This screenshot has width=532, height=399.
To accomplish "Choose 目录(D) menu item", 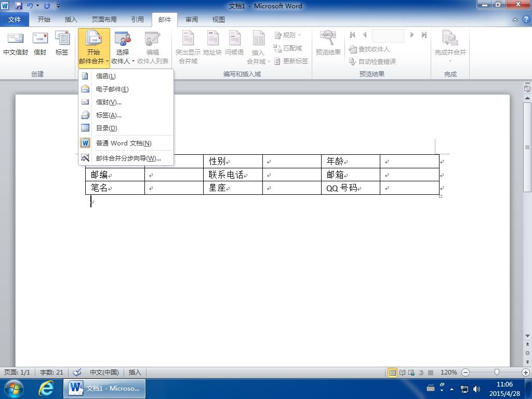I will pyautogui.click(x=126, y=128).
